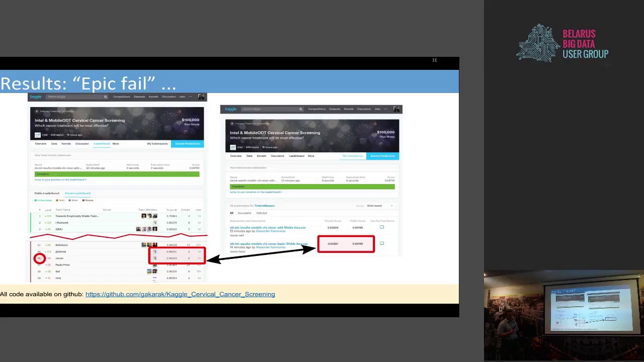Click green Complete progress bar, right screenshot

click(x=312, y=187)
